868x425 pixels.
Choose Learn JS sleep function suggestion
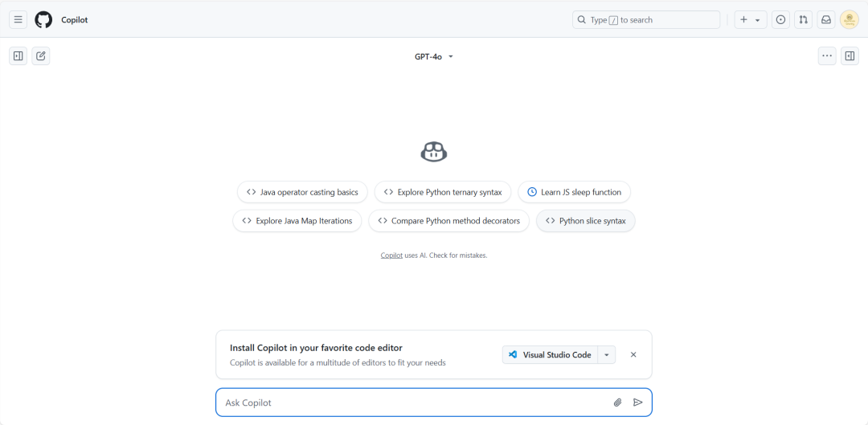pos(574,192)
